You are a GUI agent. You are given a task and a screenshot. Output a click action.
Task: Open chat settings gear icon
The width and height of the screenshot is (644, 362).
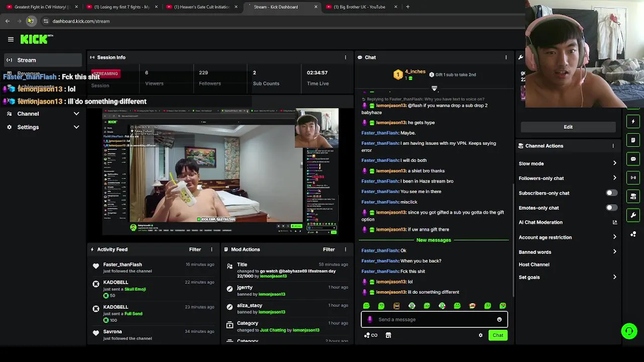click(480, 335)
